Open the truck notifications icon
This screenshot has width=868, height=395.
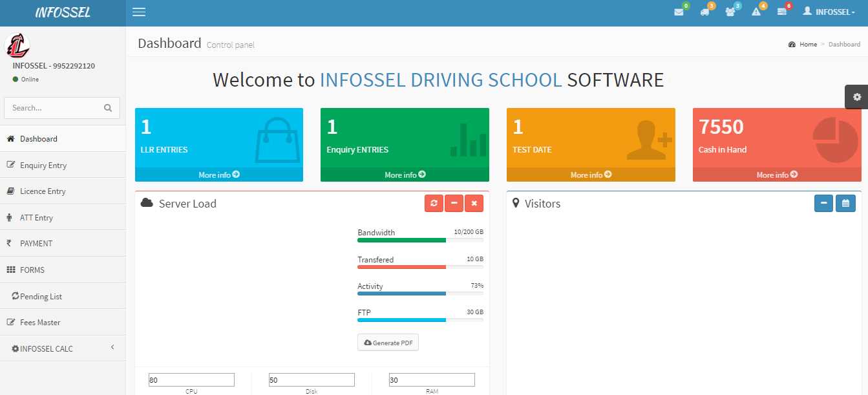(704, 12)
